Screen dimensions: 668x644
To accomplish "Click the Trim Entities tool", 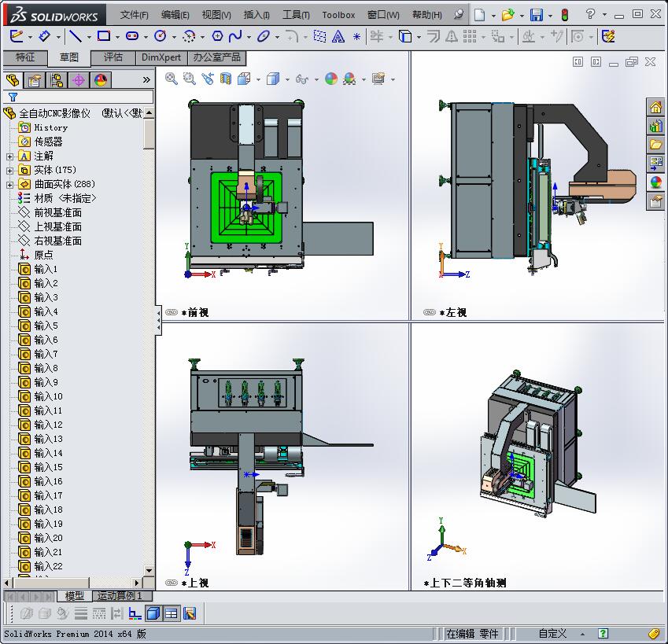I will click(x=376, y=36).
